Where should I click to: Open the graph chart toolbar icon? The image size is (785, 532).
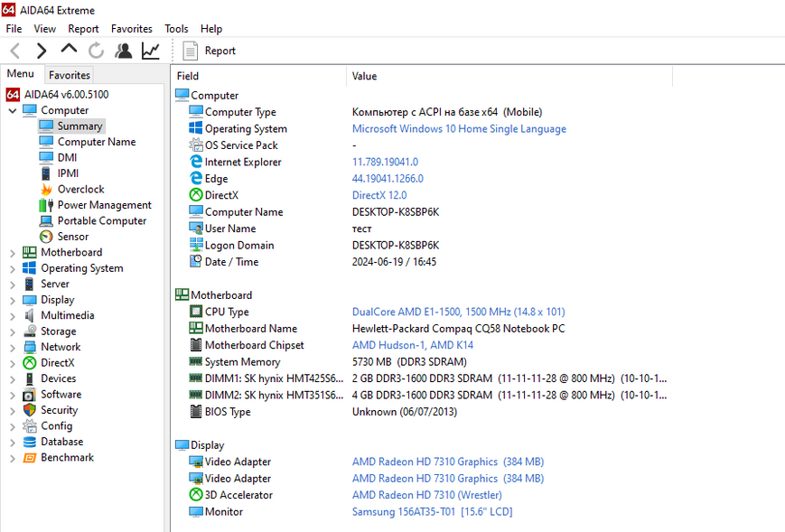(150, 51)
